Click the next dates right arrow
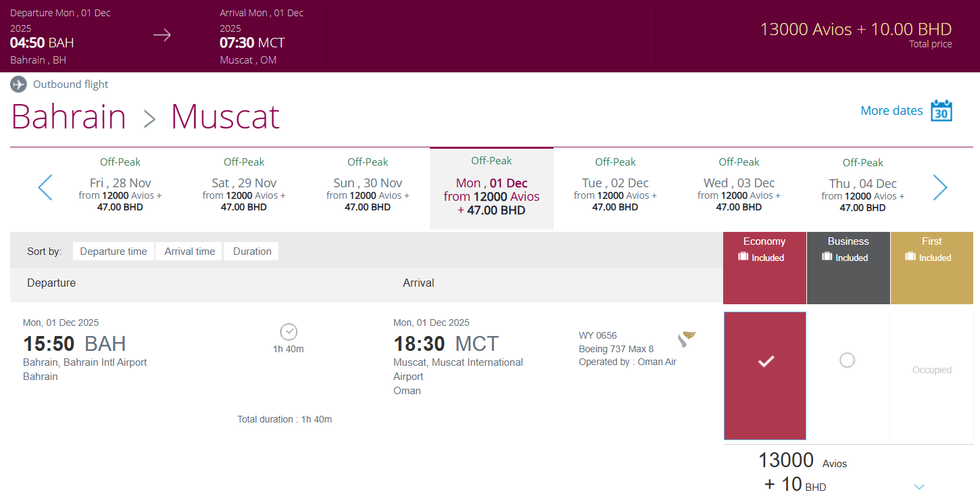This screenshot has height=503, width=980. [x=939, y=187]
